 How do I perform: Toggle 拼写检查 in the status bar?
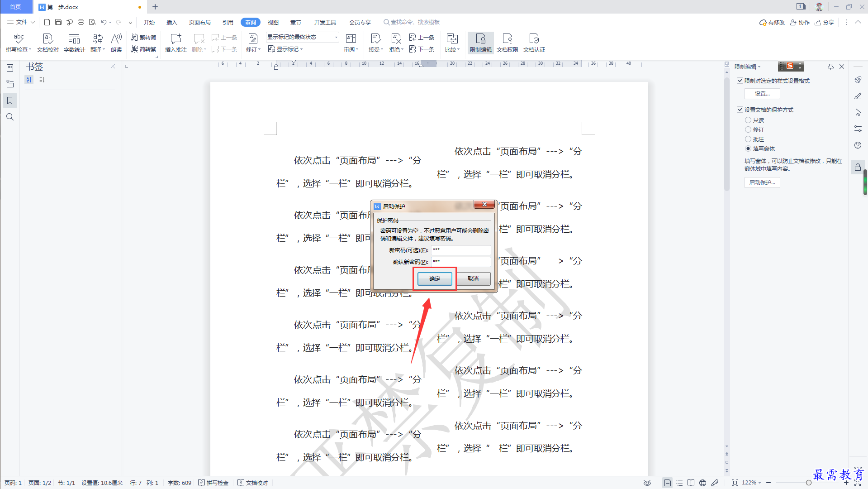[213, 483]
